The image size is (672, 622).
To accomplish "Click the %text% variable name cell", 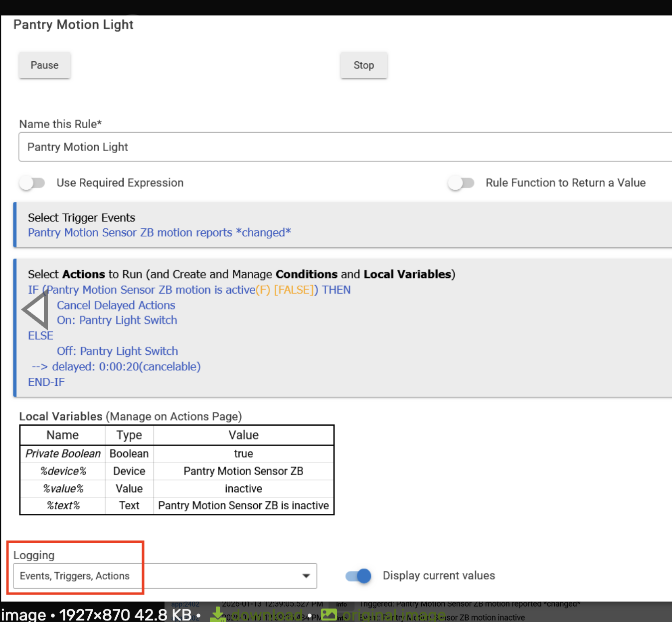I will click(x=63, y=505).
